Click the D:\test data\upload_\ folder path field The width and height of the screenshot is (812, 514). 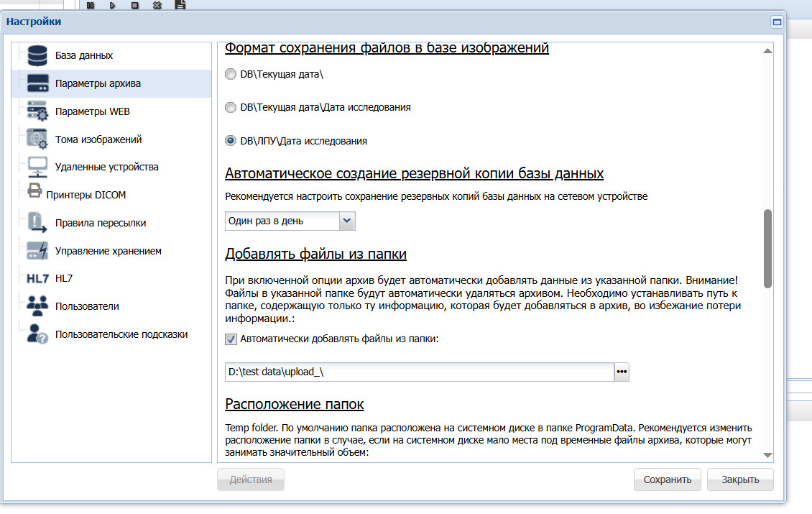[420, 372]
